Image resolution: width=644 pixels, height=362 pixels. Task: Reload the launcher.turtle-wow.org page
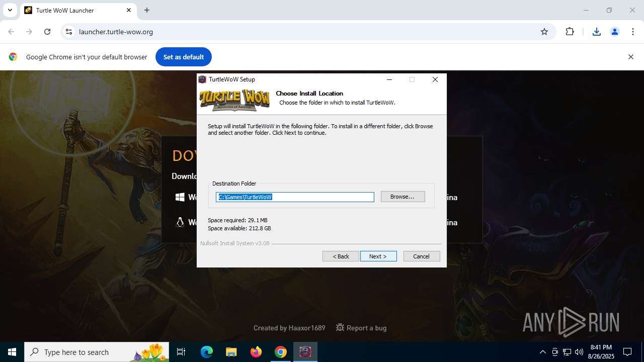pyautogui.click(x=47, y=32)
